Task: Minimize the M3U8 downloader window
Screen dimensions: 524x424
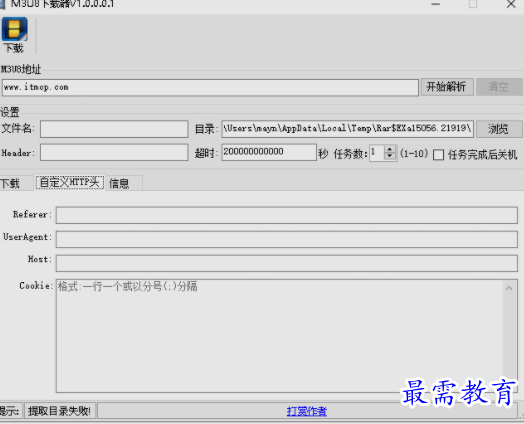Action: coord(435,5)
